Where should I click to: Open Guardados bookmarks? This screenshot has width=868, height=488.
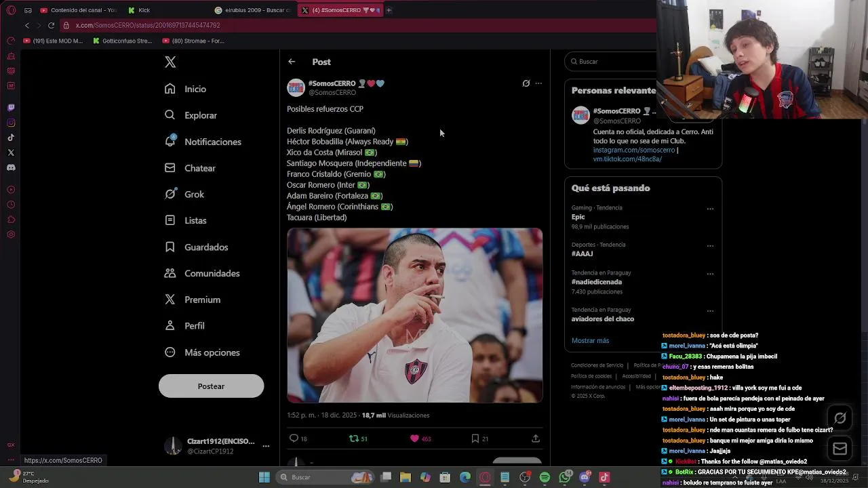click(197, 247)
